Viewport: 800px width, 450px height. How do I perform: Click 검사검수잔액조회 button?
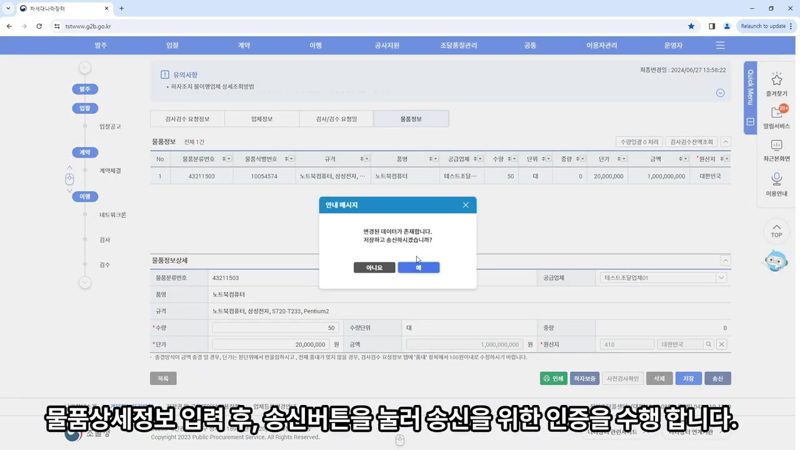(x=691, y=142)
